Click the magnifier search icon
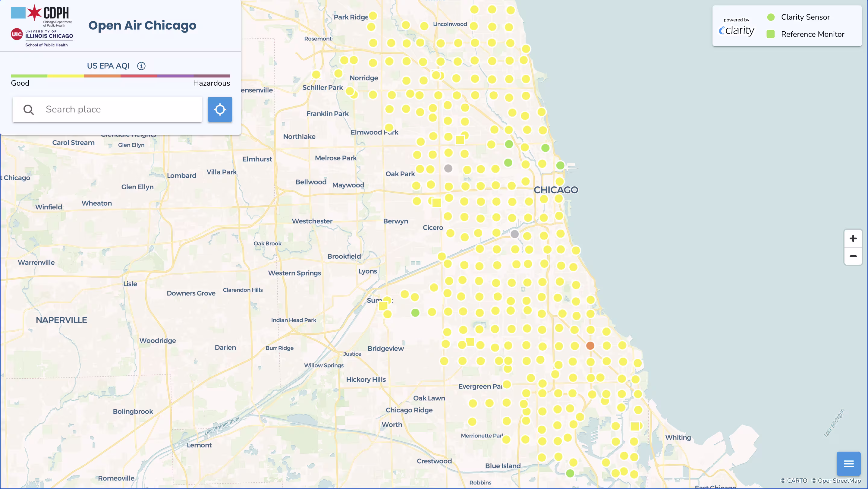The height and width of the screenshot is (489, 868). click(x=29, y=109)
